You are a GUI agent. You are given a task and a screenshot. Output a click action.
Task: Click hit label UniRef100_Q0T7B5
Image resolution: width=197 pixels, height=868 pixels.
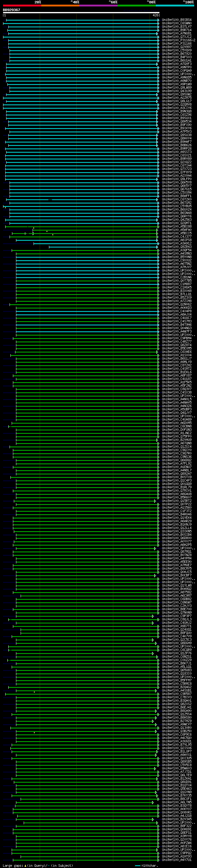click(176, 281)
